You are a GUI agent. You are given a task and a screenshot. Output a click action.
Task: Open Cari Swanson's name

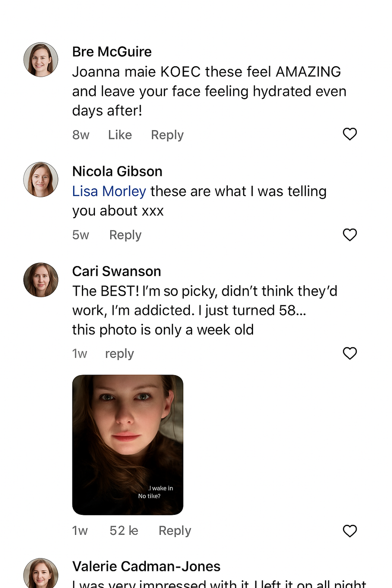click(x=116, y=271)
